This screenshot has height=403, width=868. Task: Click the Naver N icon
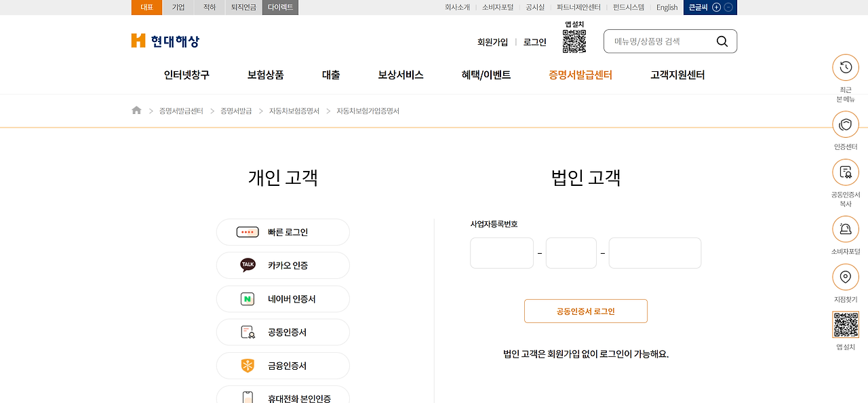click(248, 299)
